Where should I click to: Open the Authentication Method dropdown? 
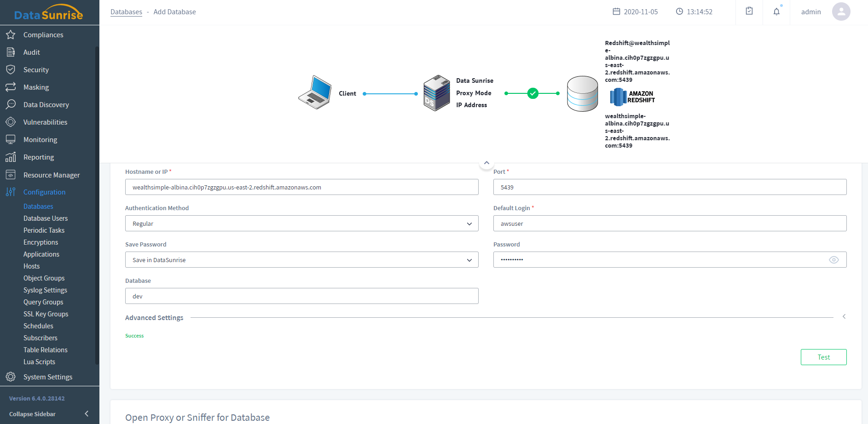tap(301, 223)
